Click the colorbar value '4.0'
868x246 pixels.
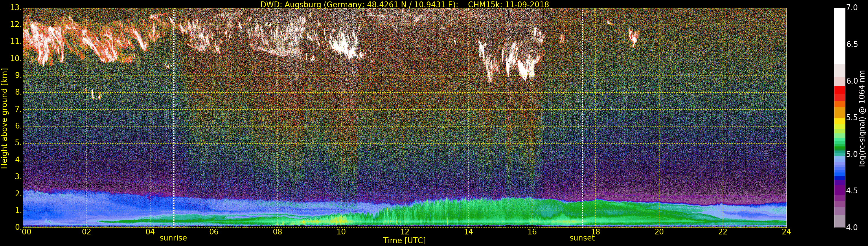[852, 227]
